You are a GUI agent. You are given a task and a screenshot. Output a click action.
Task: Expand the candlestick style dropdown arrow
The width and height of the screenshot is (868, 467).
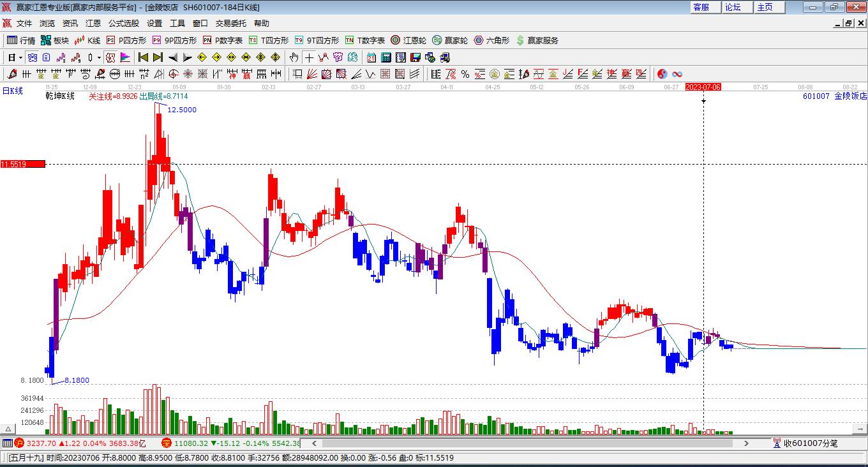coord(99,57)
